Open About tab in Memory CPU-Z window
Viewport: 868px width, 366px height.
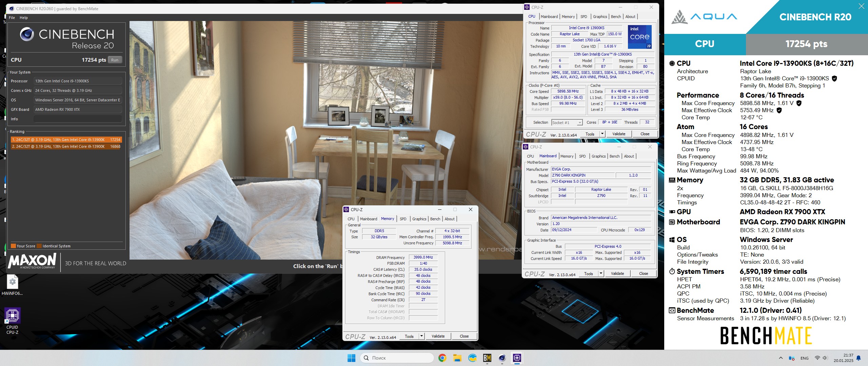(x=450, y=219)
